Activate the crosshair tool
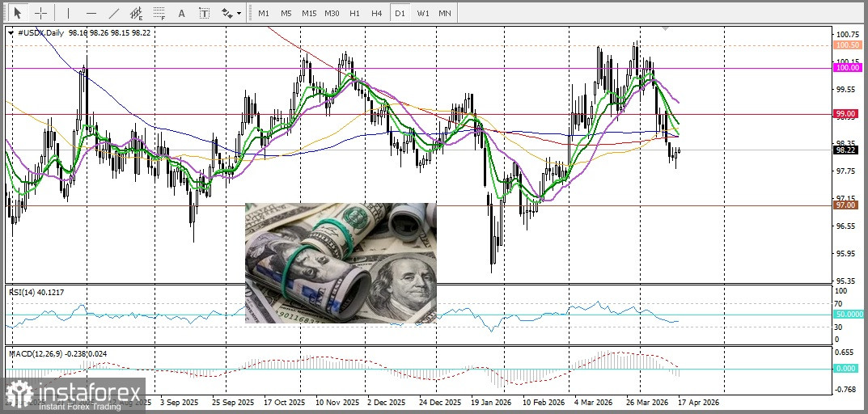 [x=40, y=13]
